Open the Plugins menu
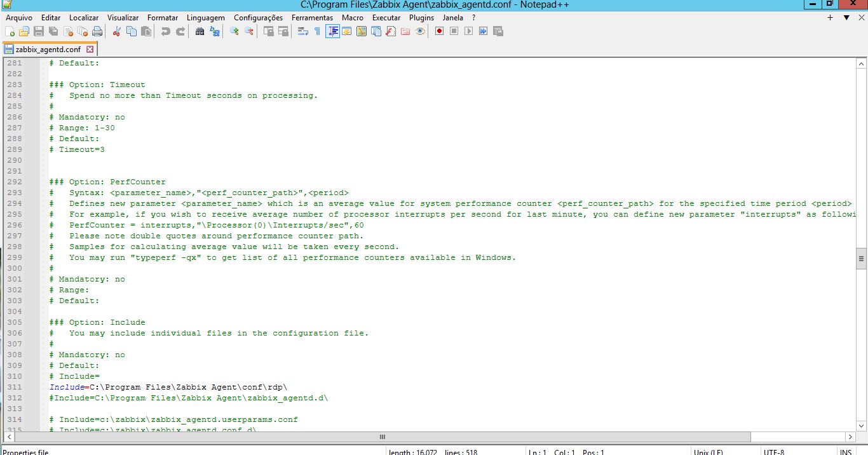 click(422, 18)
